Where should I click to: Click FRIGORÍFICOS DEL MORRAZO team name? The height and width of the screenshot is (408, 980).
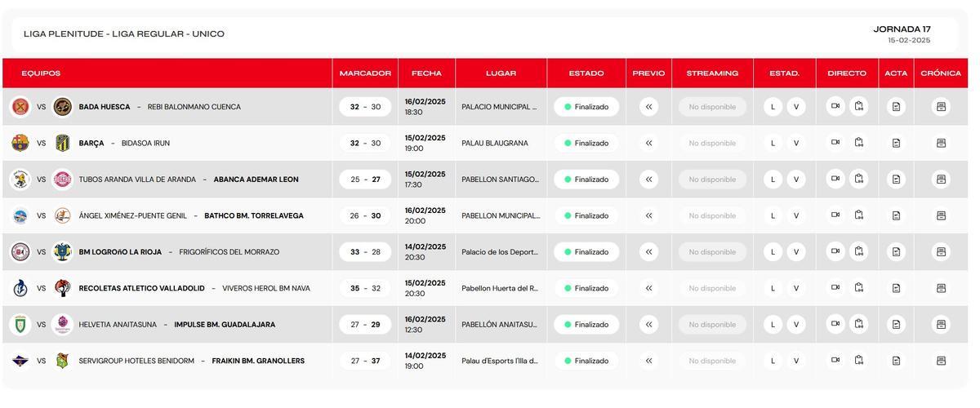pos(229,252)
